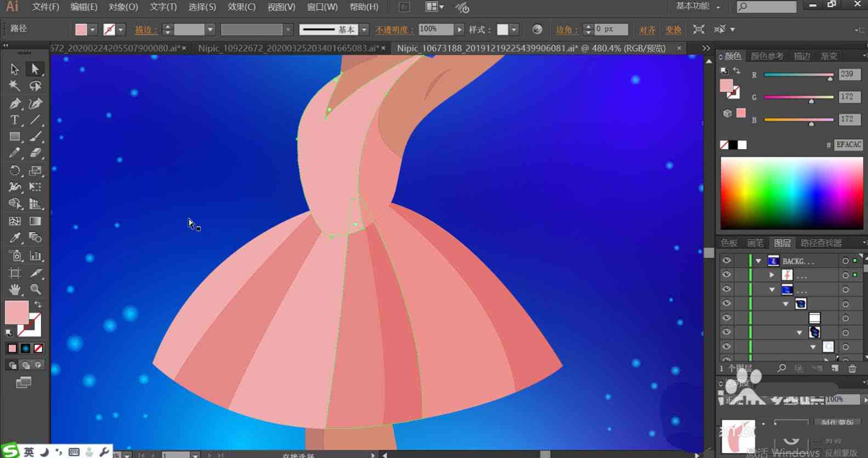This screenshot has width=868, height=458.
Task: Collapse the BACKG... layer tree
Action: coord(758,261)
